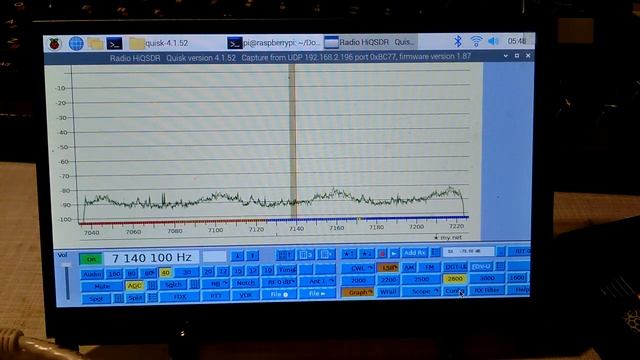Open the file manager folder icon
640x360 pixels.
coord(95,43)
